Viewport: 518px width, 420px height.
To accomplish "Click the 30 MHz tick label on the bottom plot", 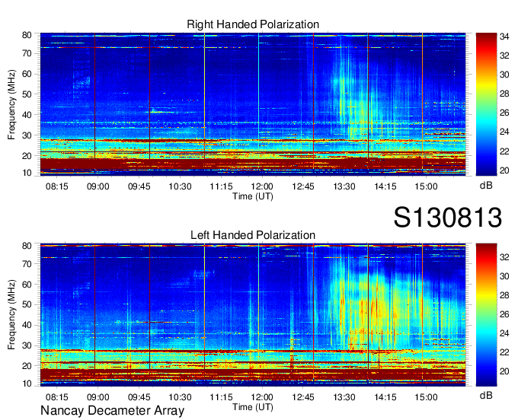I will (27, 345).
